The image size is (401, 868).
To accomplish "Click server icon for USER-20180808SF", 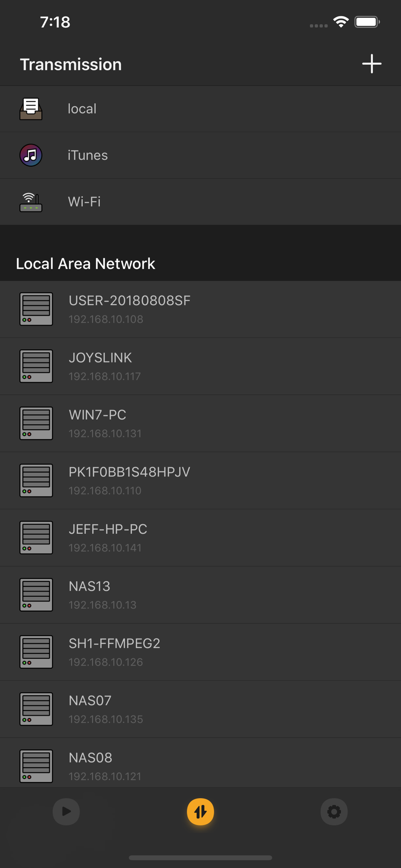I will coord(36,309).
